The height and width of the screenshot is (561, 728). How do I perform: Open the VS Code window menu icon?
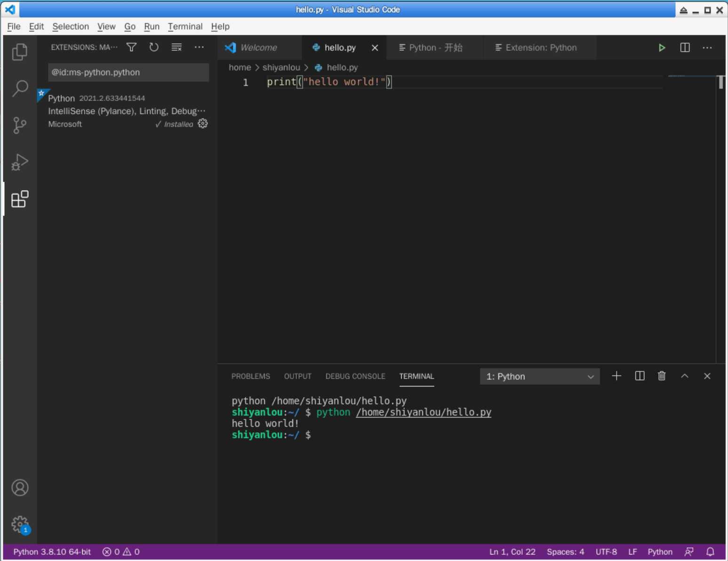[x=10, y=9]
